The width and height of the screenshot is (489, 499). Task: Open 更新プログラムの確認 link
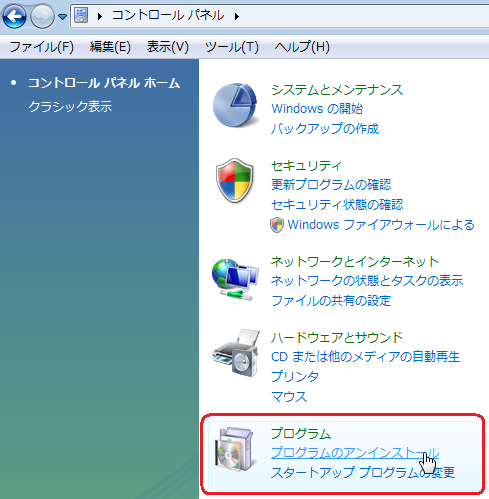[331, 185]
